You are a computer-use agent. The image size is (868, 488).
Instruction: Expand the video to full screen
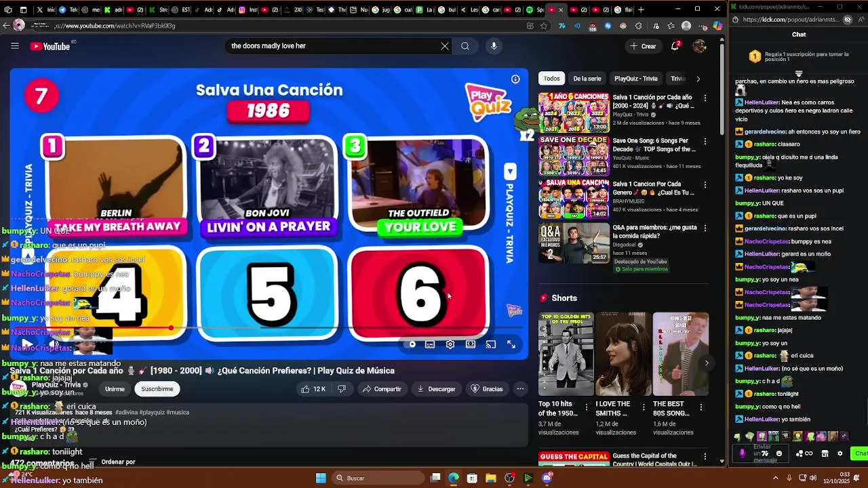[511, 344]
